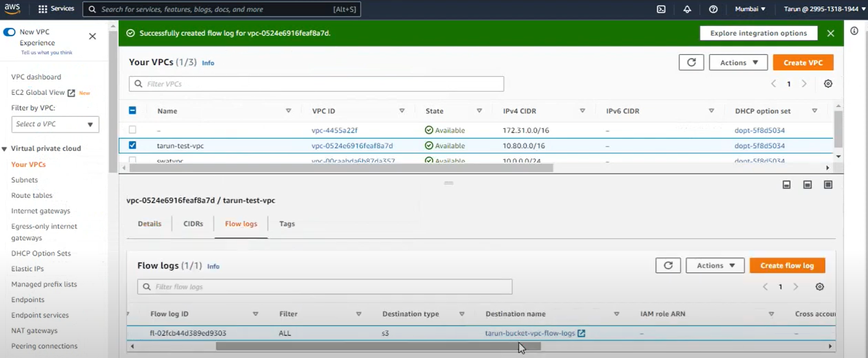This screenshot has height=358, width=868.
Task: Open the vpc-0524e6916feaf8a7d VPC ID link
Action: [352, 146]
